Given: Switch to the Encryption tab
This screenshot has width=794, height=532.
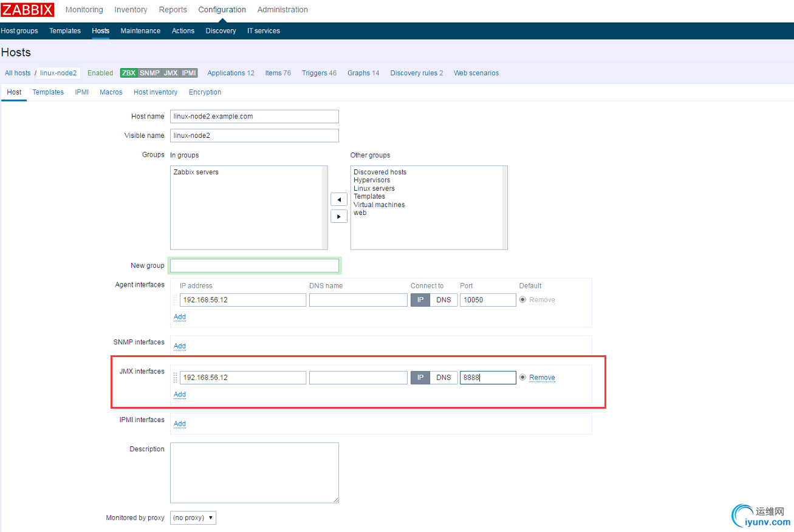Looking at the screenshot, I should click(205, 92).
